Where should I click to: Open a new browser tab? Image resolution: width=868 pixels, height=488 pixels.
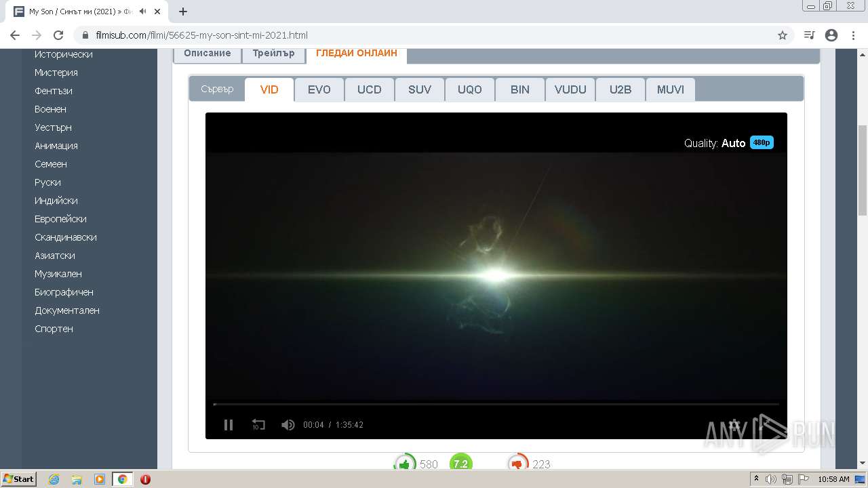tap(183, 12)
